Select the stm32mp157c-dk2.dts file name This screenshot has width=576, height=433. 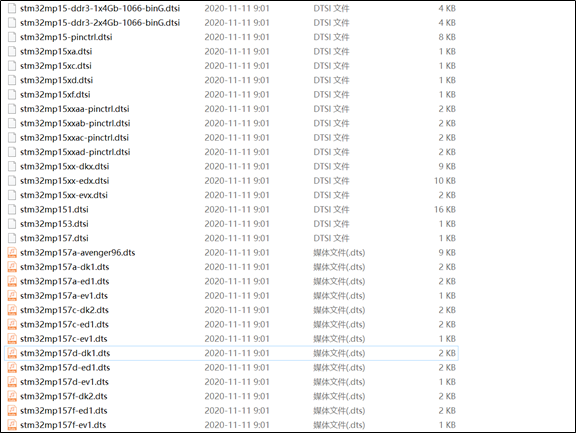coord(64,310)
